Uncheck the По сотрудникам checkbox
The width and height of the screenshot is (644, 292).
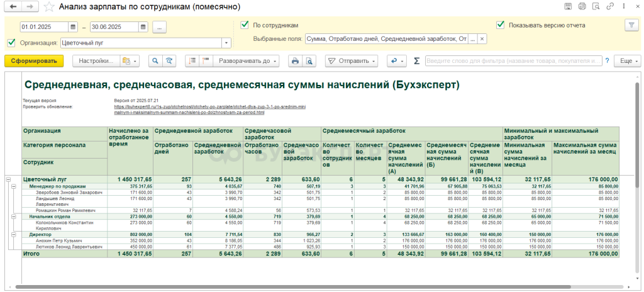tap(245, 25)
